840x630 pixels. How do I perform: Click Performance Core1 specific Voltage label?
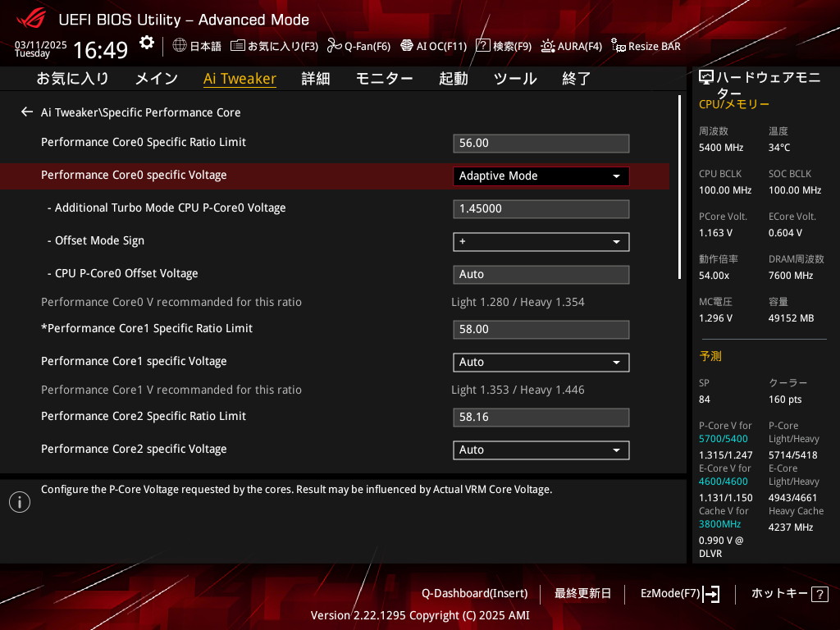click(134, 362)
